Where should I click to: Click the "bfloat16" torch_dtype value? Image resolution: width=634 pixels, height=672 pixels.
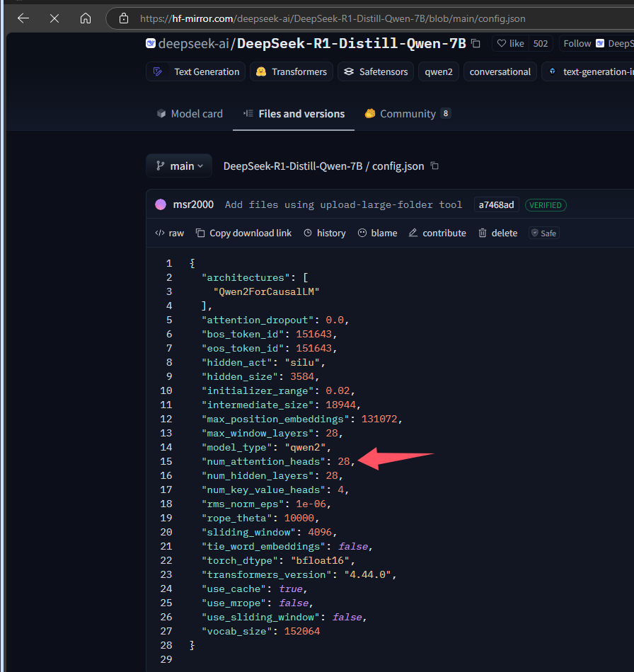320,560
